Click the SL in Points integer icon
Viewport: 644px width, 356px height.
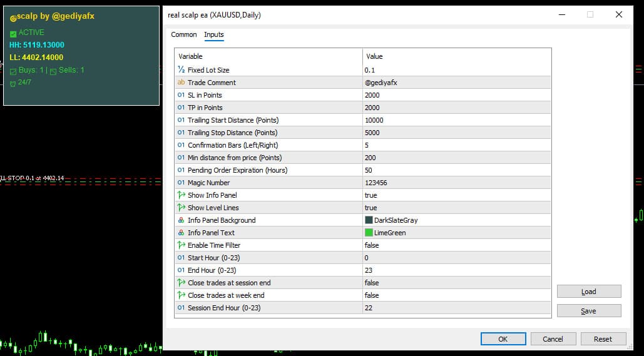click(181, 95)
